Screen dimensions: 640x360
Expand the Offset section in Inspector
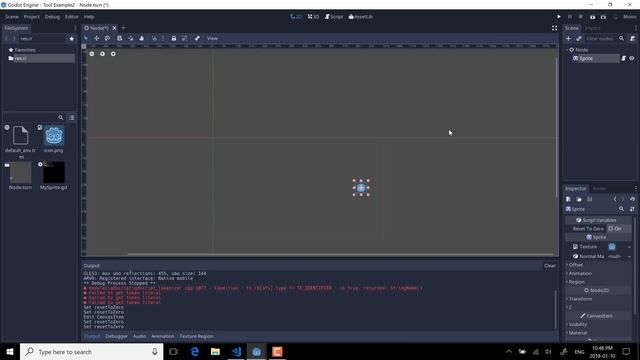[x=576, y=265]
